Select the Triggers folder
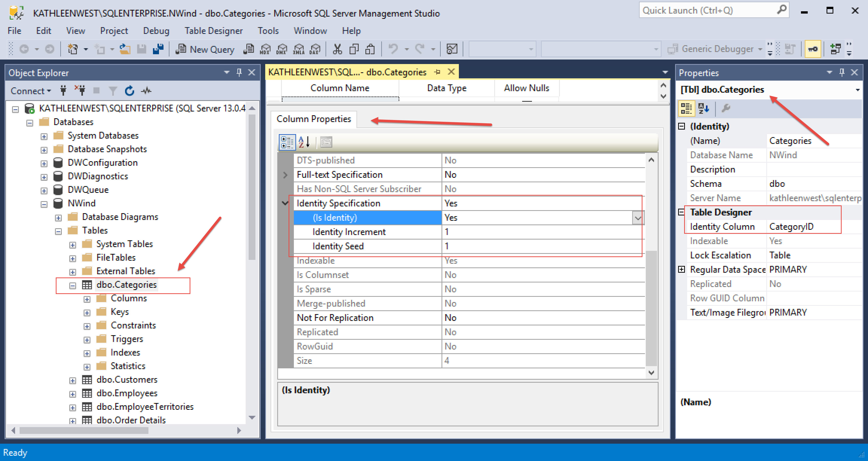868x461 pixels. pyautogui.click(x=127, y=339)
